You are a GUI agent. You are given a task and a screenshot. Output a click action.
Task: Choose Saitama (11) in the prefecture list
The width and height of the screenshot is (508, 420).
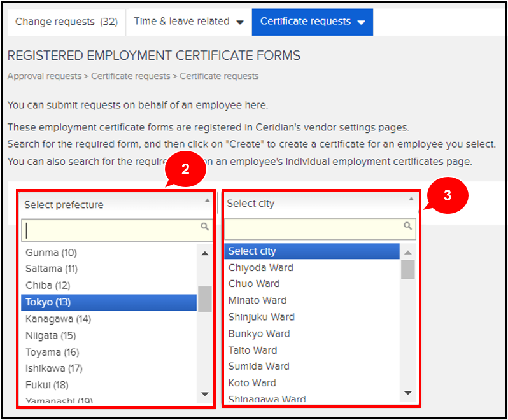point(52,269)
